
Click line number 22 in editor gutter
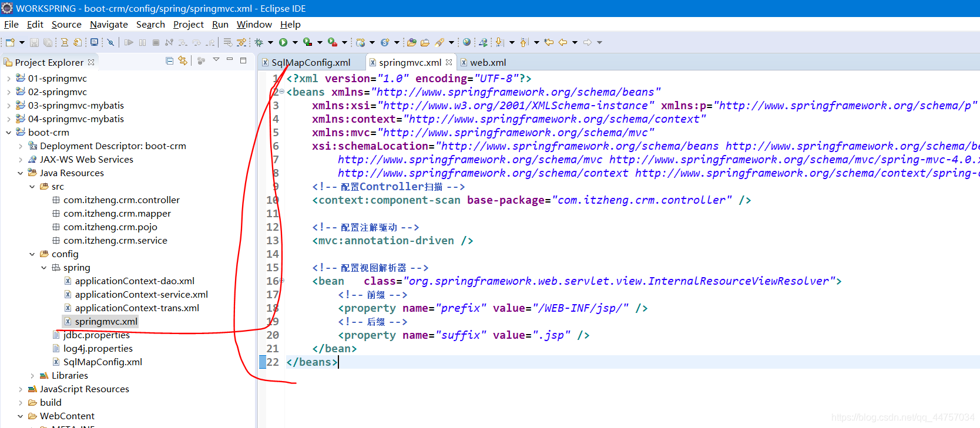273,362
